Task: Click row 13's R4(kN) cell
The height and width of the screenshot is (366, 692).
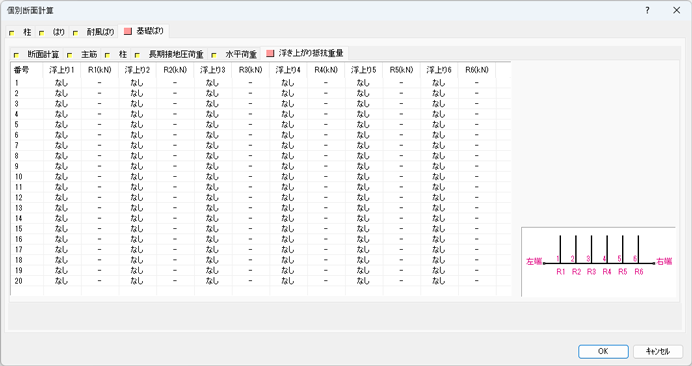Action: click(x=326, y=208)
